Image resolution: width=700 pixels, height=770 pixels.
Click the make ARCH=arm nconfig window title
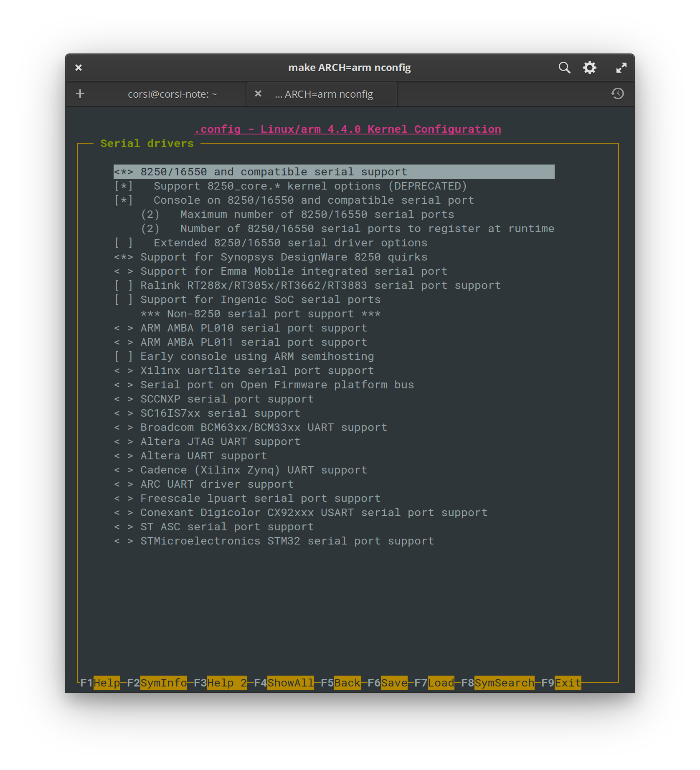click(x=350, y=68)
